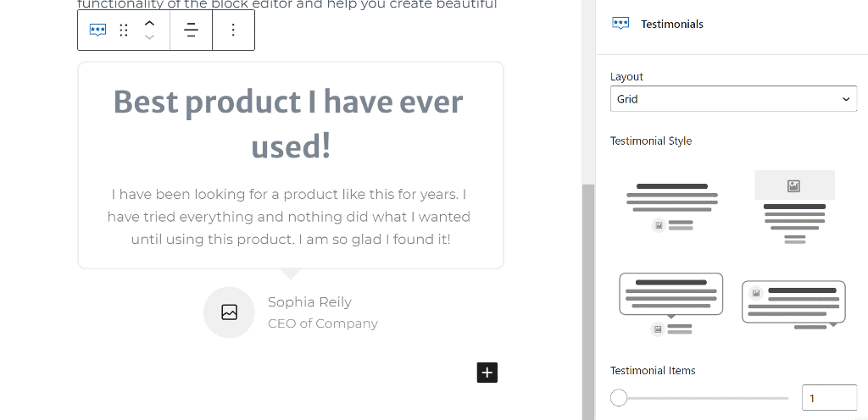Click the author image placeholder icon
The image size is (868, 420).
click(x=229, y=312)
